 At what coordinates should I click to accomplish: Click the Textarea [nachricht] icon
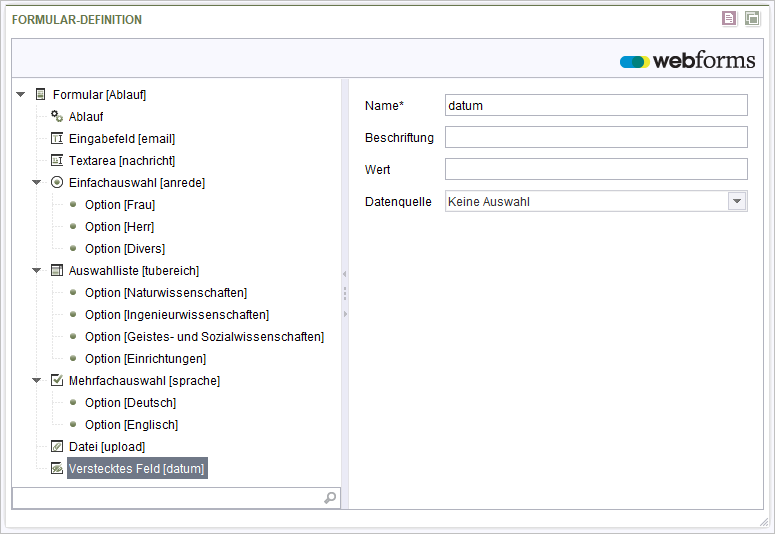point(57,160)
